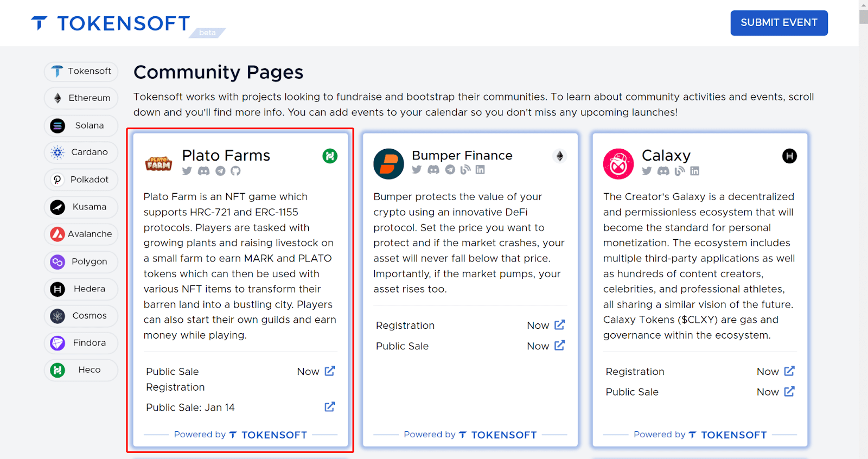Filter by Cardano in sidebar
The height and width of the screenshot is (459, 868).
pyautogui.click(x=81, y=152)
